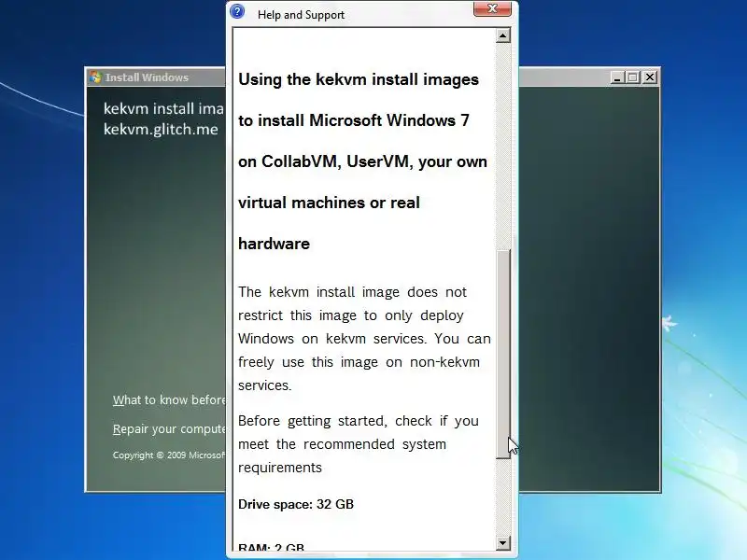This screenshot has width=747, height=560.
Task: Click the Install Windows flag icon
Action: tap(96, 77)
